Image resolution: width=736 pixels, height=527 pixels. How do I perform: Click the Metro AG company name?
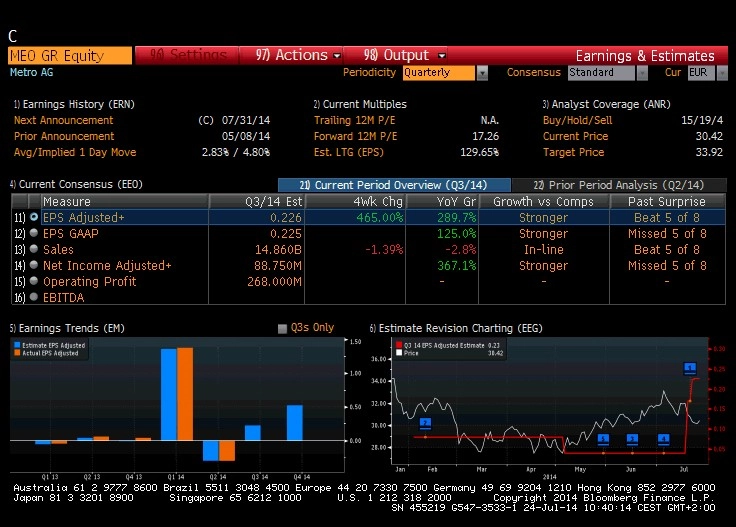31,72
